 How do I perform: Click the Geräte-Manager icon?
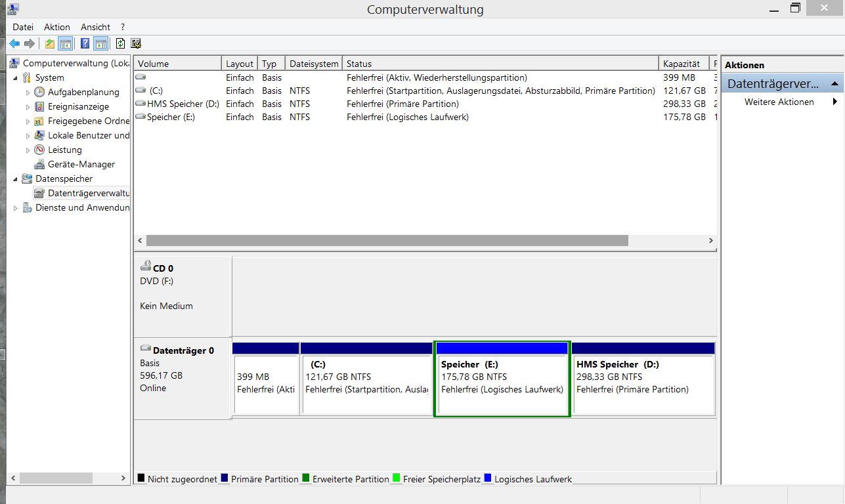click(39, 164)
